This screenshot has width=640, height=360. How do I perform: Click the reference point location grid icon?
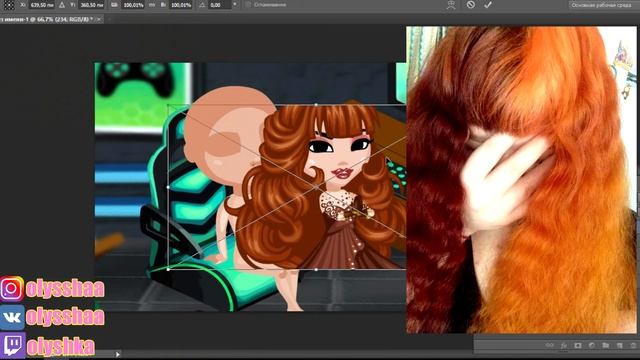9,5
